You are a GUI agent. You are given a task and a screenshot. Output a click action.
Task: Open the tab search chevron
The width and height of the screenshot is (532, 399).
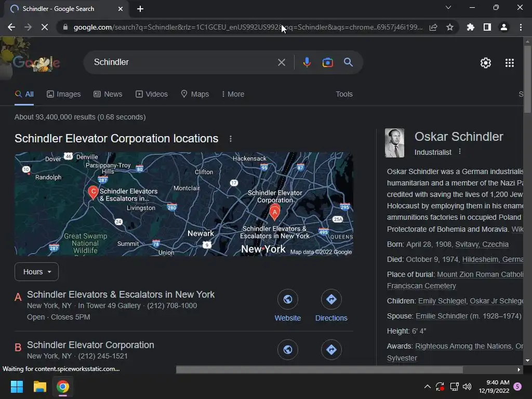[448, 7]
